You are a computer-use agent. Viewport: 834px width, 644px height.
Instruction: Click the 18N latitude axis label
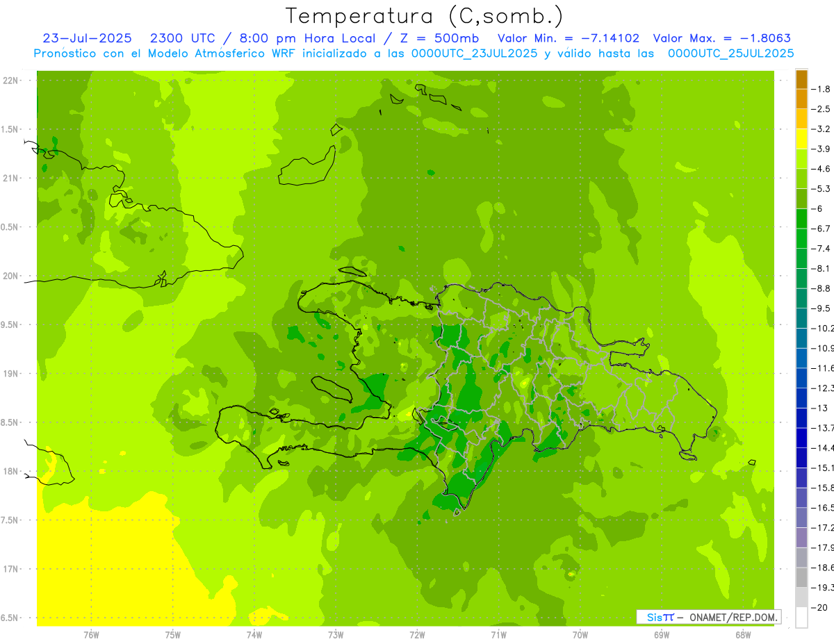(11, 471)
